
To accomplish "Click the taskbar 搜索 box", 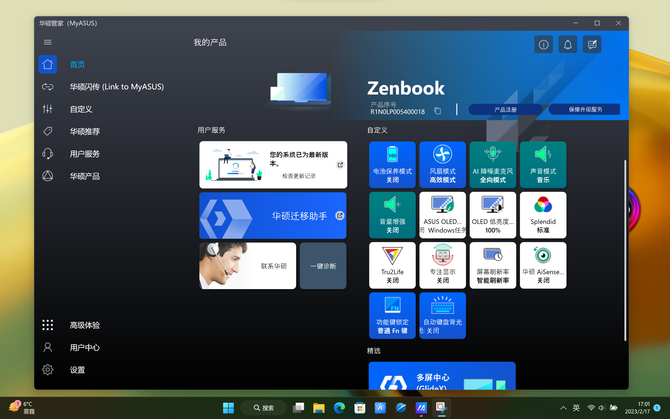I will [263, 408].
